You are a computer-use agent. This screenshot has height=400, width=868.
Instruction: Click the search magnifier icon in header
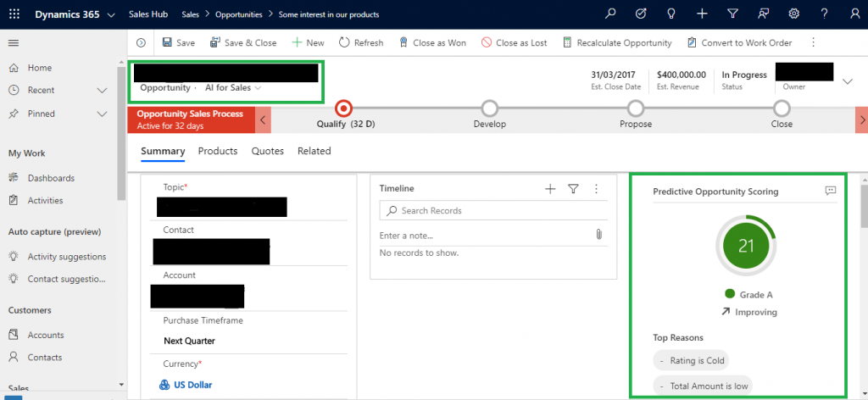(x=611, y=14)
